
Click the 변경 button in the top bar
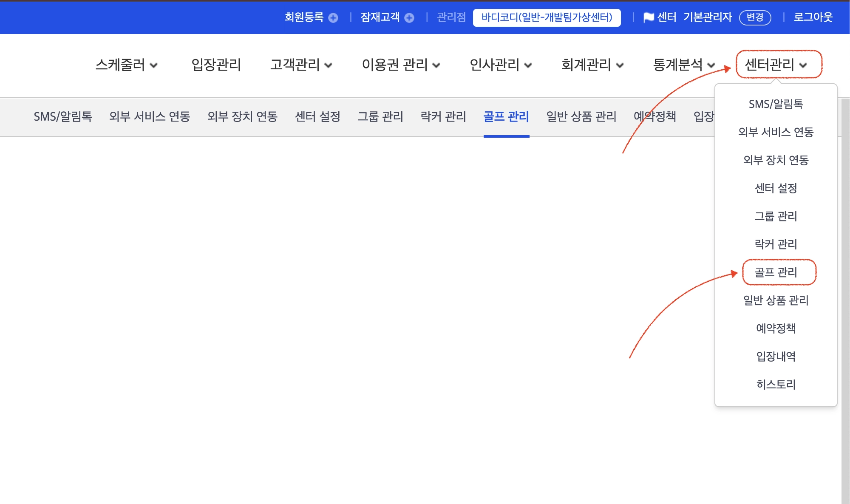[x=755, y=17]
